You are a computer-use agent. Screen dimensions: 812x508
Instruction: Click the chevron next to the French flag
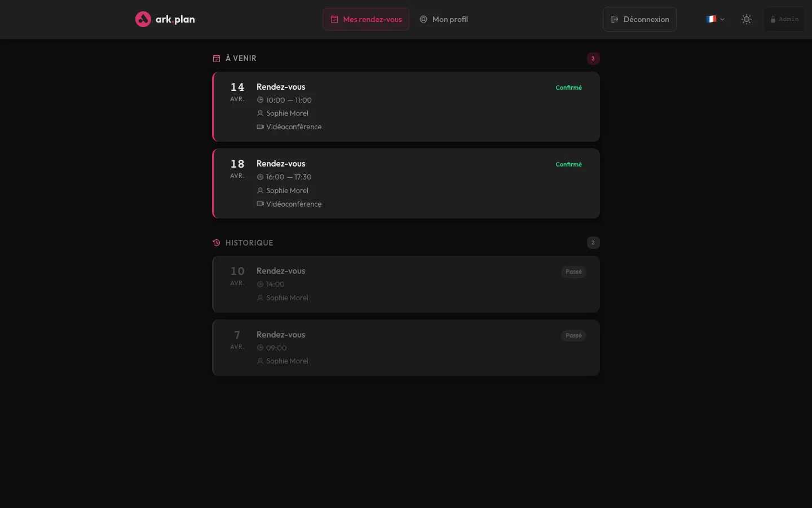[722, 19]
